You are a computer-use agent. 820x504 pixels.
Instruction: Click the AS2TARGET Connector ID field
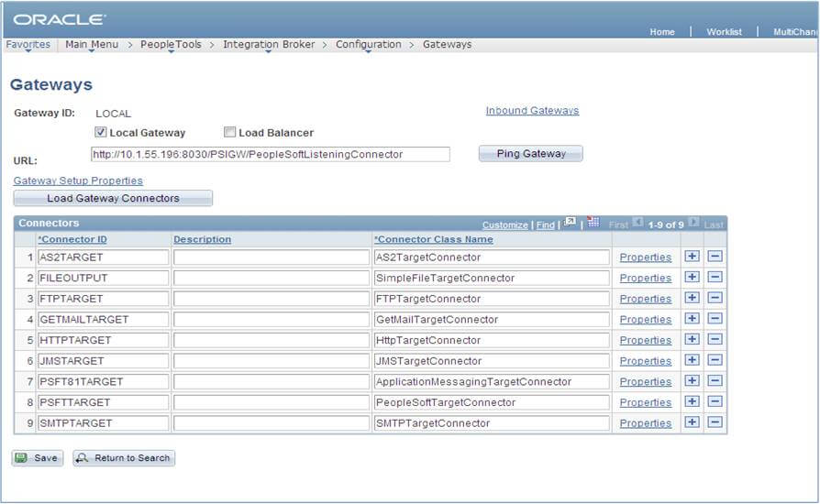tap(104, 257)
